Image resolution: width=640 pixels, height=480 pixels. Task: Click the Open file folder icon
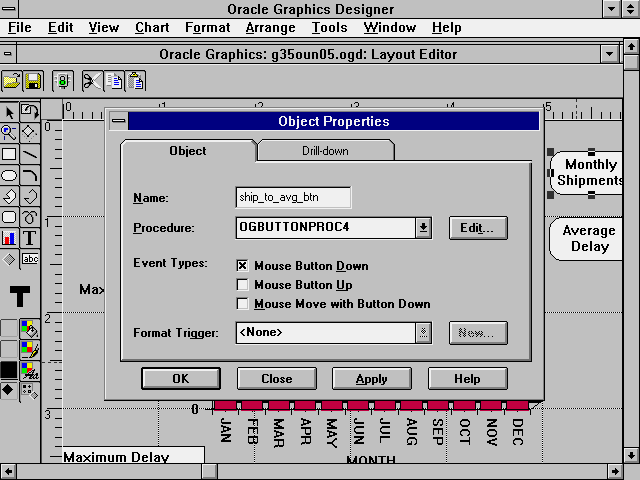coord(12,81)
